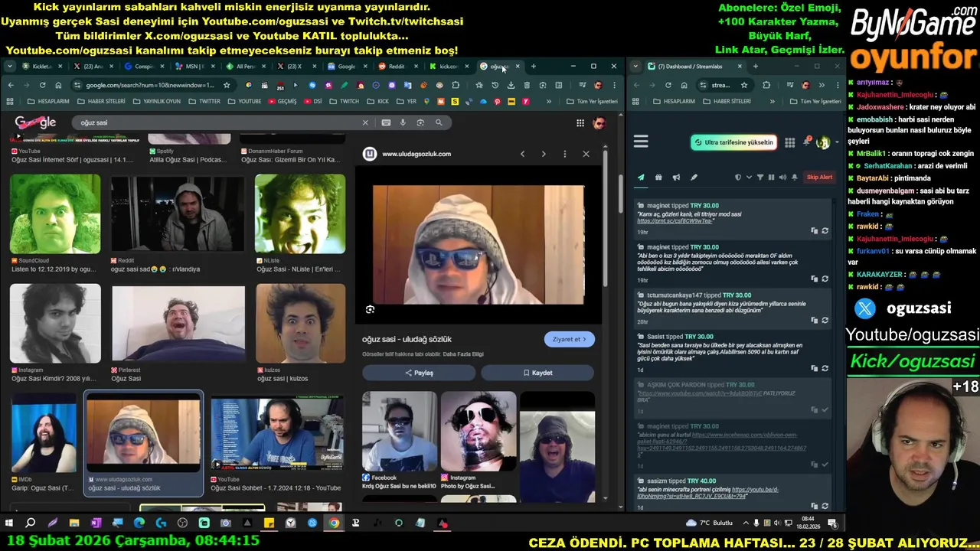Open Windows taskbar search
This screenshot has width=980, height=551.
click(x=31, y=523)
